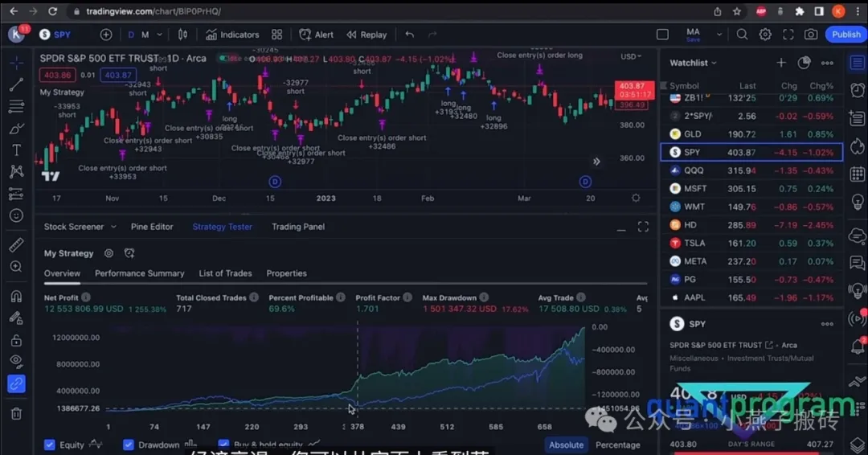Image resolution: width=868 pixels, height=455 pixels.
Task: Switch to Performance Summary tab
Action: [x=140, y=273]
